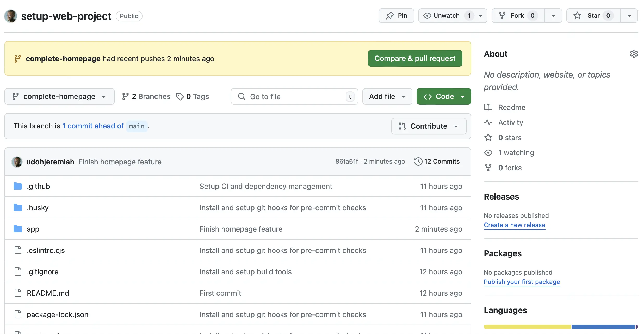The width and height of the screenshot is (644, 334).
Task: Click Compare & pull request button
Action: [x=415, y=58]
